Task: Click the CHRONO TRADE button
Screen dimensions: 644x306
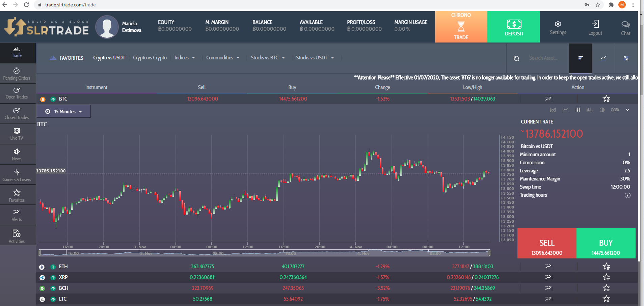Action: coord(461,27)
